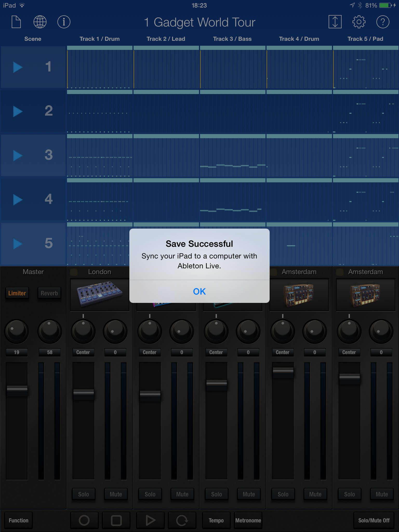Play scene 2
The width and height of the screenshot is (399, 532).
coord(18,111)
